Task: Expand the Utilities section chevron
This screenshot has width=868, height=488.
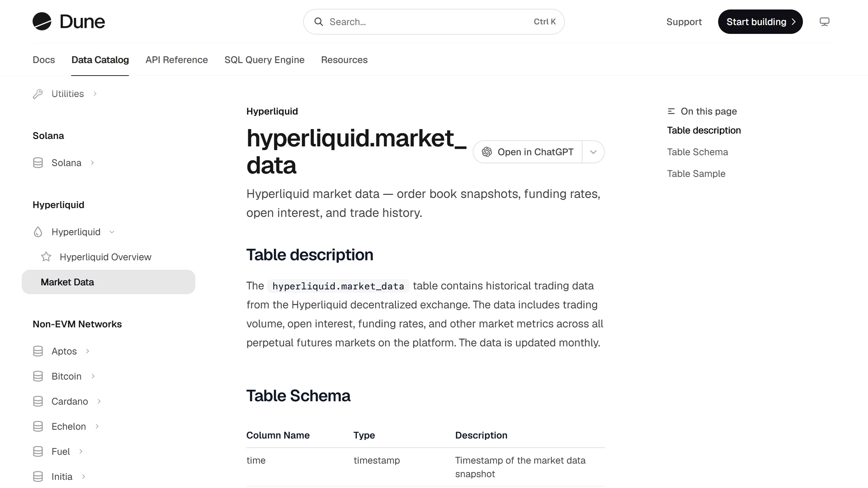Action: 95,94
